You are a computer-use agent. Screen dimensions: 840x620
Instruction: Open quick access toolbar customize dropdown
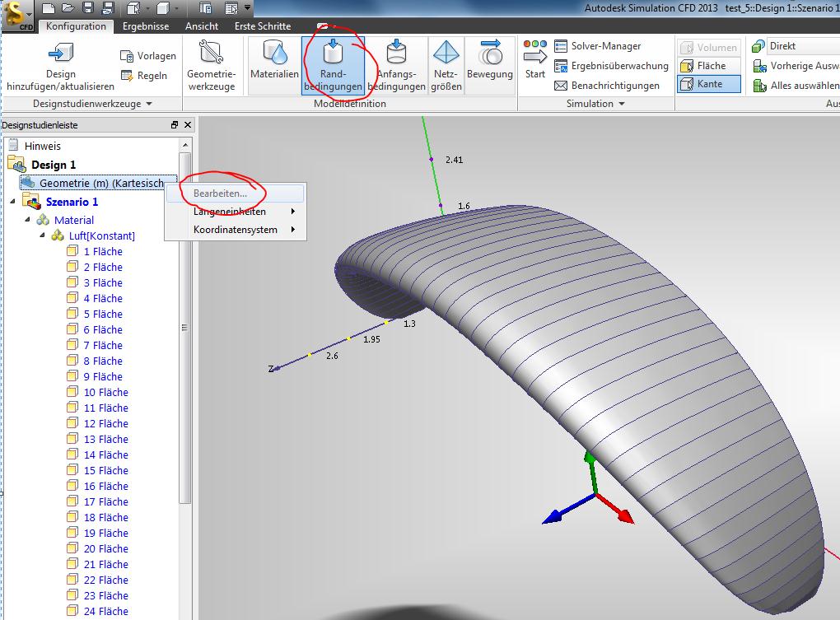point(248,7)
